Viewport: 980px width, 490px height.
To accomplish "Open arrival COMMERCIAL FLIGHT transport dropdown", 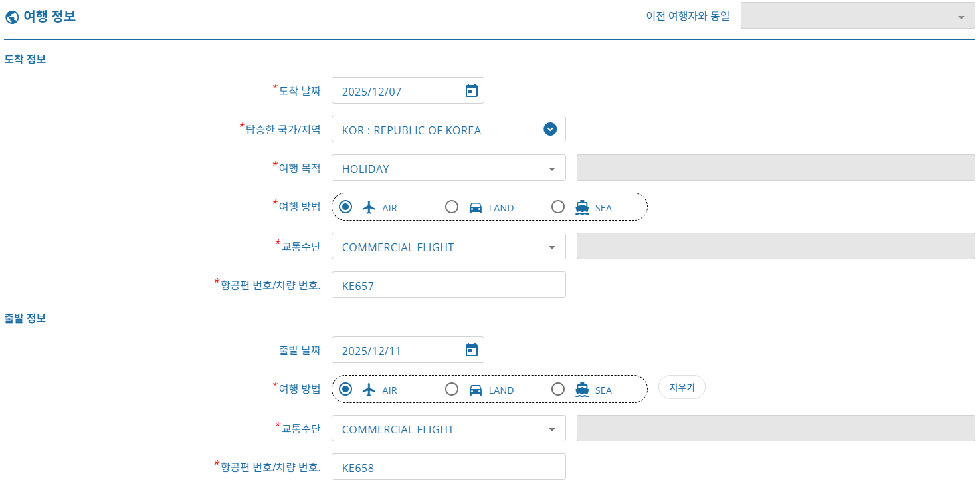I will click(551, 247).
